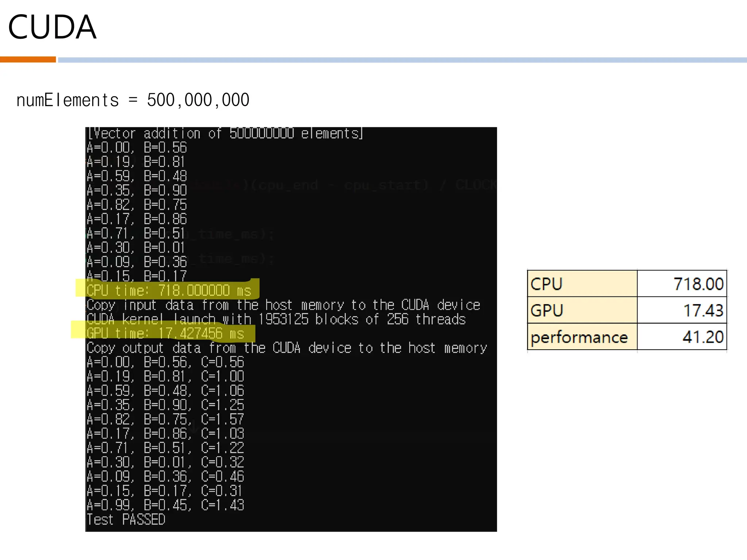Click the A=0.99, B=0.45, C=1.43 line
Image resolution: width=747 pixels, height=560 pixels.
165,505
